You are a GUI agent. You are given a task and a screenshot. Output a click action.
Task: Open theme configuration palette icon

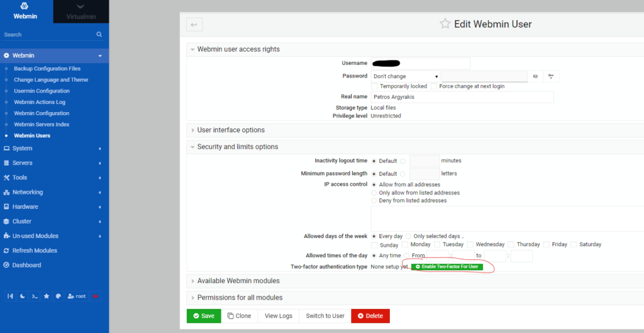pyautogui.click(x=58, y=296)
